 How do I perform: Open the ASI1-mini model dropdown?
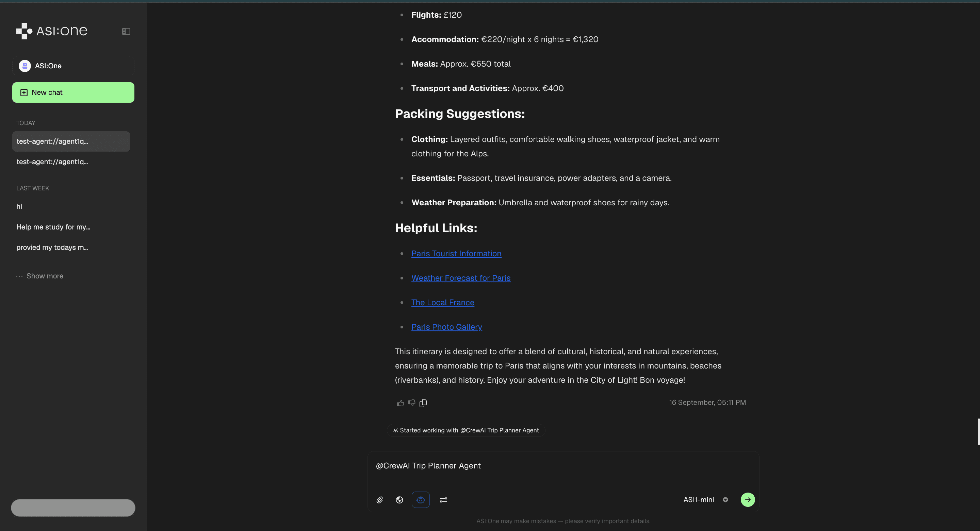click(705, 500)
